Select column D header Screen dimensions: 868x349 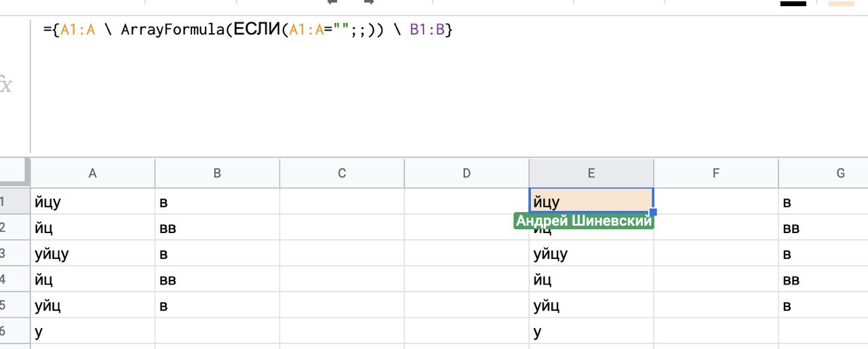[x=467, y=173]
